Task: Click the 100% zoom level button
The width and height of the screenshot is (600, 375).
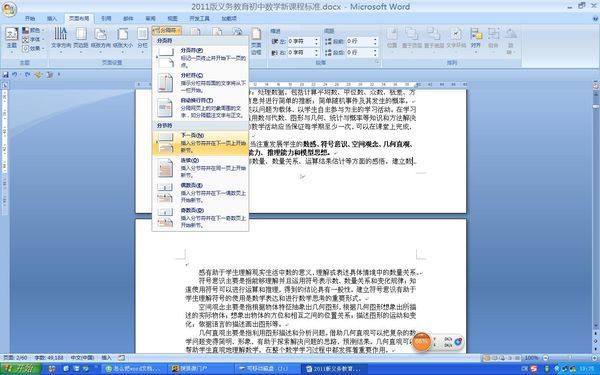Action: point(531,358)
